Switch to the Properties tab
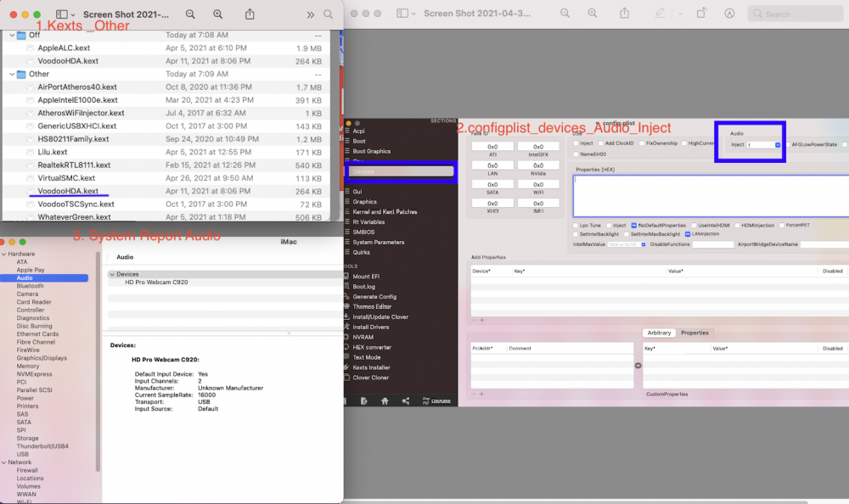849x504 pixels. [694, 333]
